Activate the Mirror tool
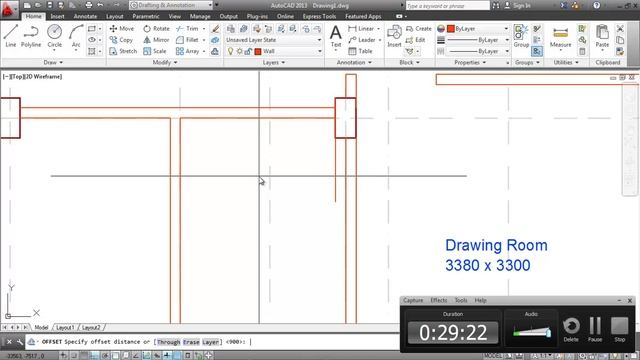The width and height of the screenshot is (640, 360). [156, 40]
